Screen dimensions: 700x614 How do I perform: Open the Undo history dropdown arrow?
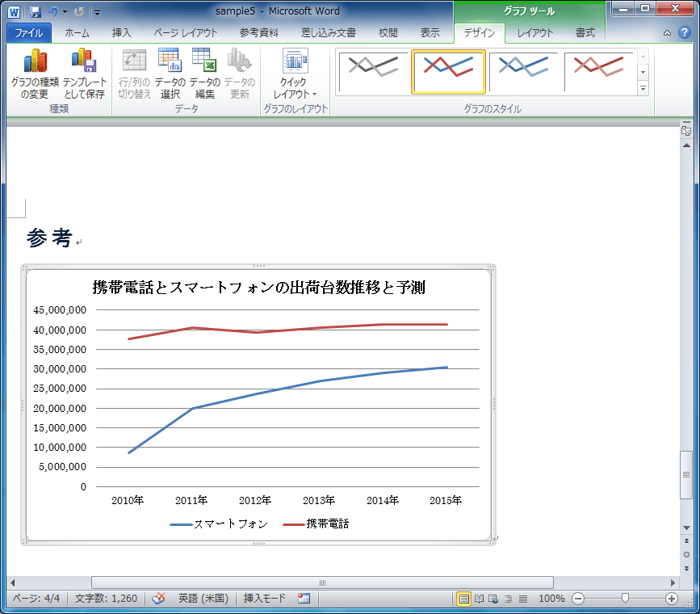click(x=65, y=12)
